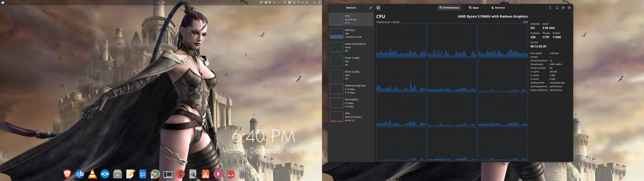This screenshot has height=181, width=644.
Task: Click the folder icon in top panel
Action: (289, 2)
